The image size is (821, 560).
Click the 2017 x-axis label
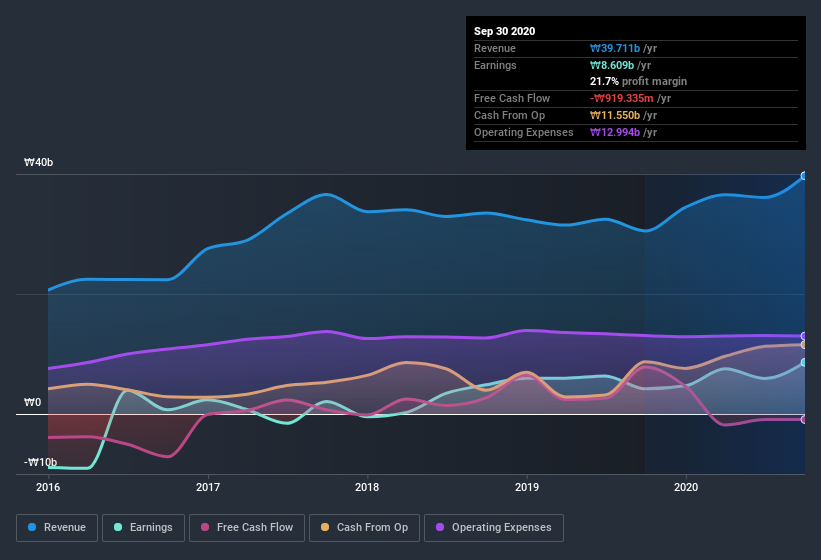(x=208, y=487)
